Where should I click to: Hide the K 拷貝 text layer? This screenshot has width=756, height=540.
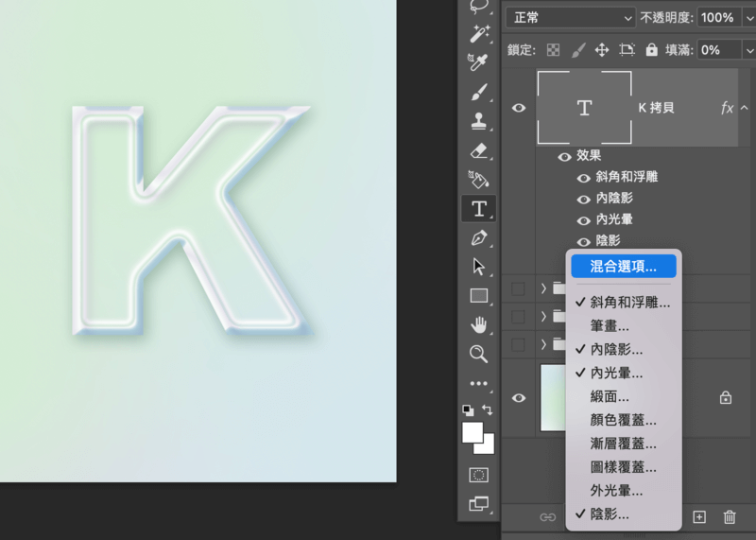point(519,108)
